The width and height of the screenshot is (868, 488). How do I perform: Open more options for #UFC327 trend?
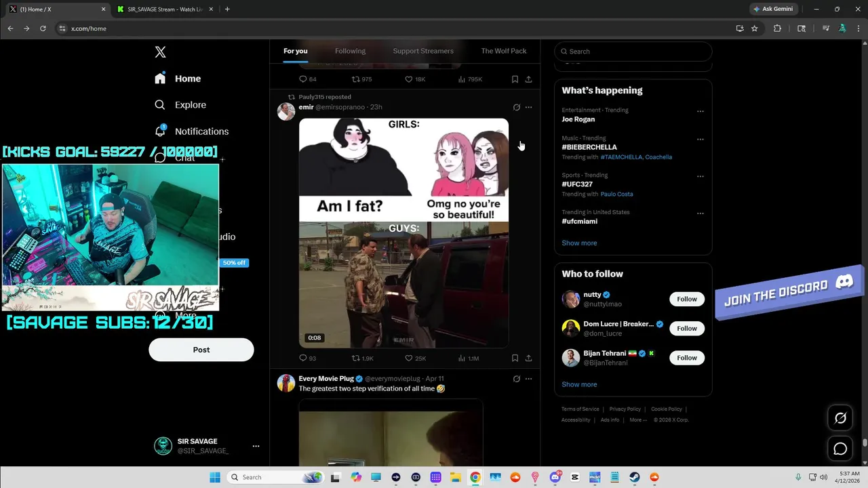tap(701, 177)
